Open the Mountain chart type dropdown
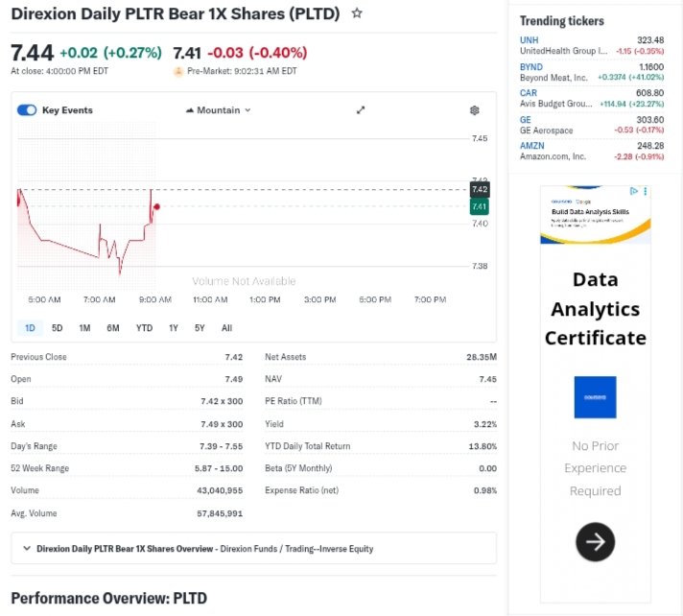This screenshot has height=616, width=683. point(219,110)
